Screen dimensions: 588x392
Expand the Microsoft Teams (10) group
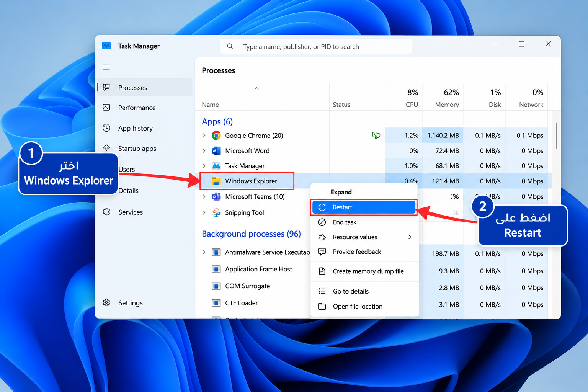204,197
